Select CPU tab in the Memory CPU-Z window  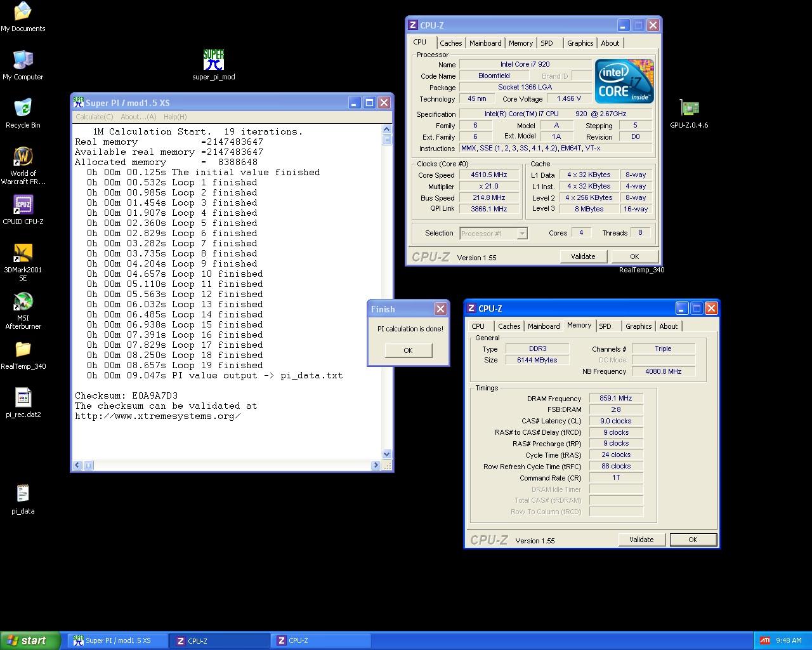click(478, 326)
